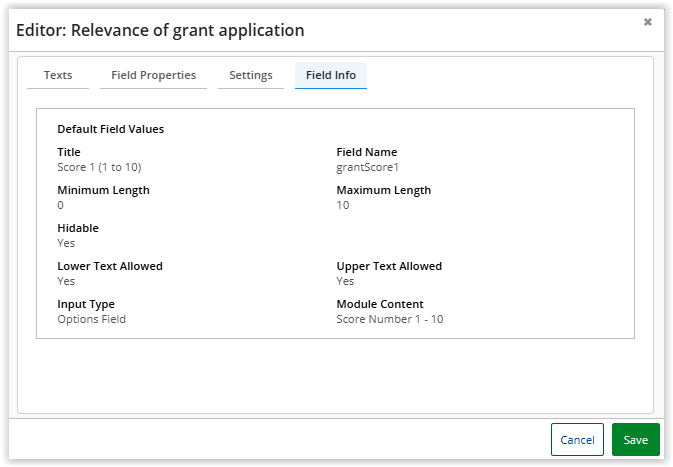673x467 pixels.
Task: Click the 'Score 1 (1 to 10)' title value
Action: coord(99,167)
